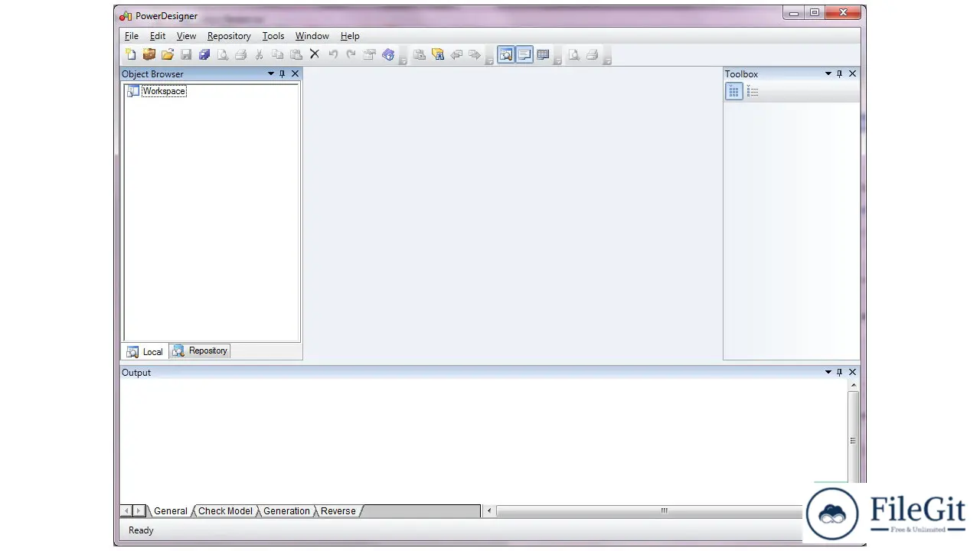The height and width of the screenshot is (551, 980).
Task: Switch Toolbox to list view
Action: coord(753,92)
